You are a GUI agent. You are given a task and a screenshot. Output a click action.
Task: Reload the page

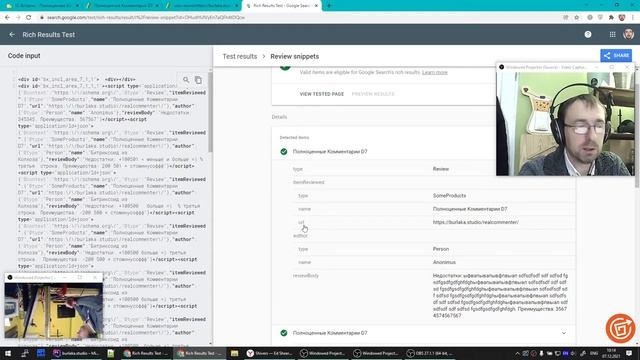pos(29,18)
